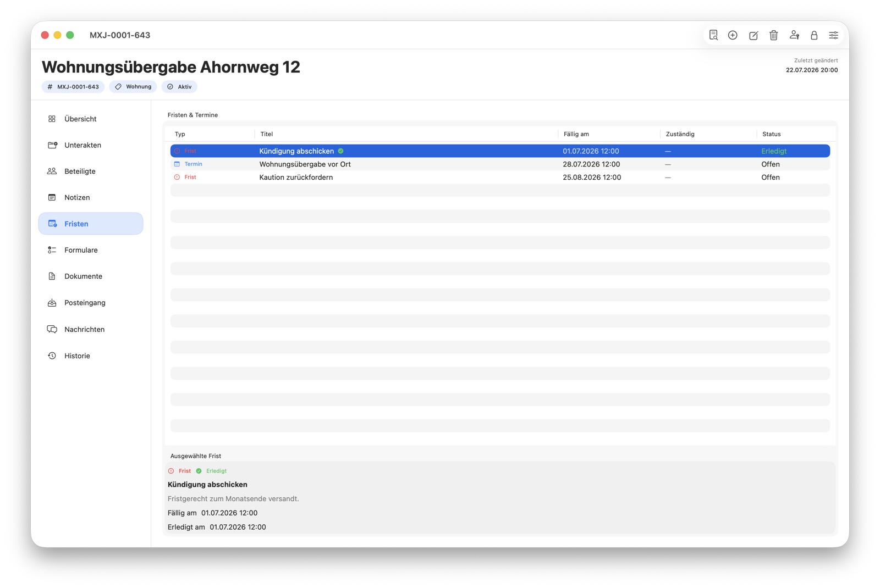Open the settings sliders toolbar icon
This screenshot has height=588, width=880.
[834, 35]
